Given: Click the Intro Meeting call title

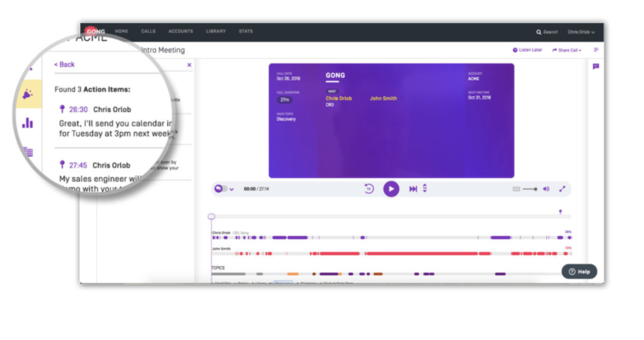Looking at the screenshot, I should pos(163,50).
